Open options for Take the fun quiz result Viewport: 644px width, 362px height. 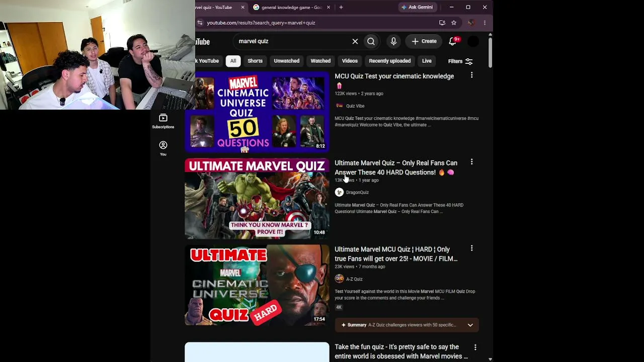[x=475, y=347]
